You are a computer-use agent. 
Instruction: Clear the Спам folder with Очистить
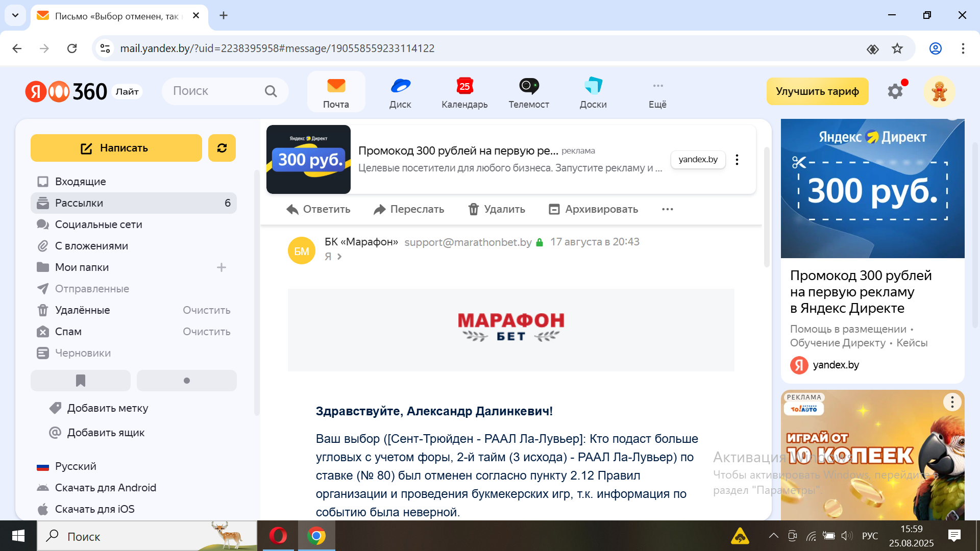(207, 332)
